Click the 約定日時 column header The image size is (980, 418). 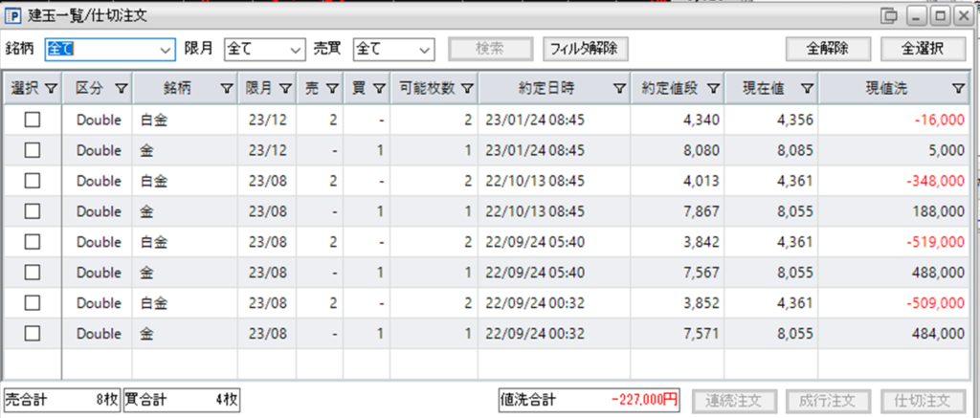(554, 89)
